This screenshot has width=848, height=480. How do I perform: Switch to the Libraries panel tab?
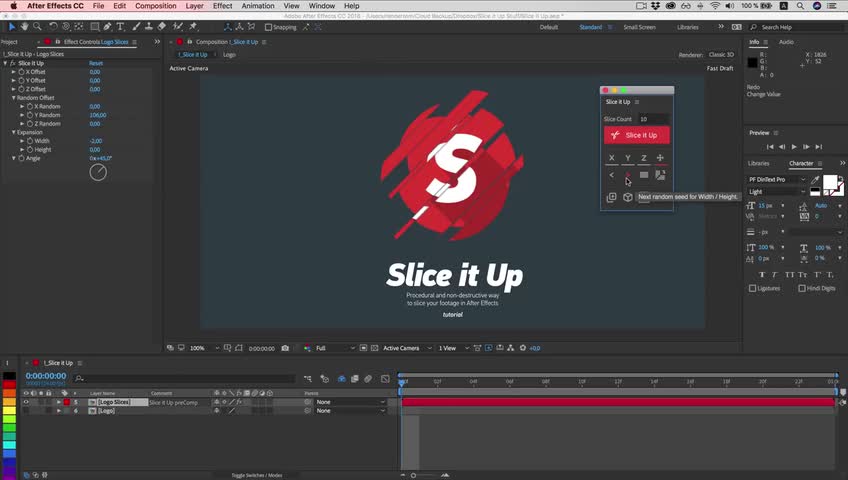(758, 163)
